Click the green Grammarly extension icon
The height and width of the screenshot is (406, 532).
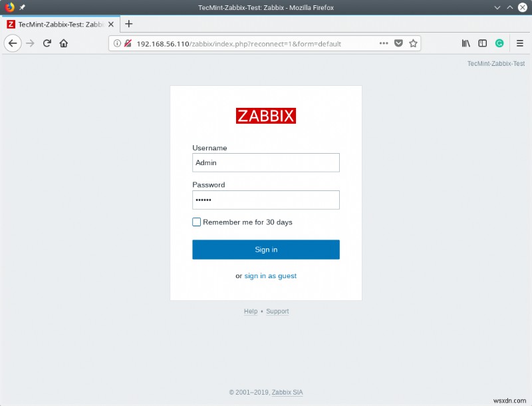click(x=499, y=43)
